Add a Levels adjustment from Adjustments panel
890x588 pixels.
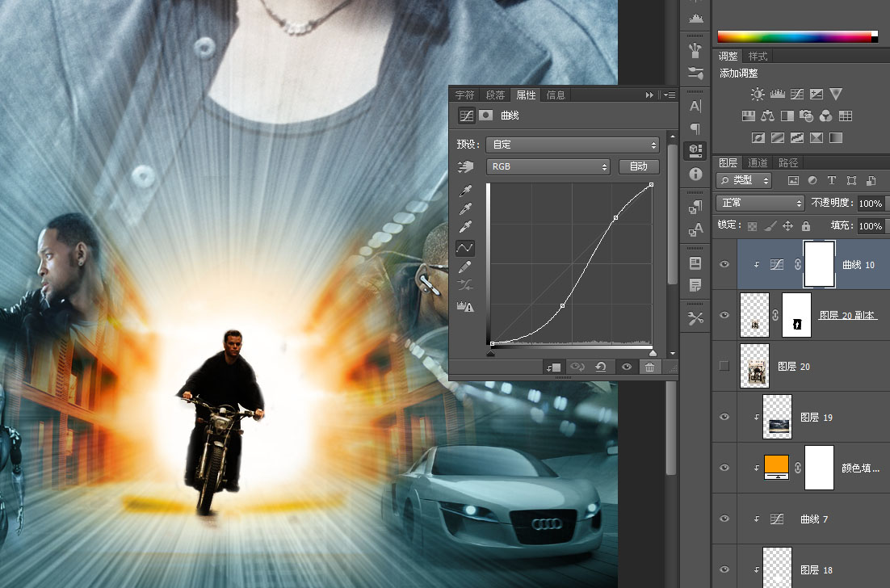[x=777, y=94]
